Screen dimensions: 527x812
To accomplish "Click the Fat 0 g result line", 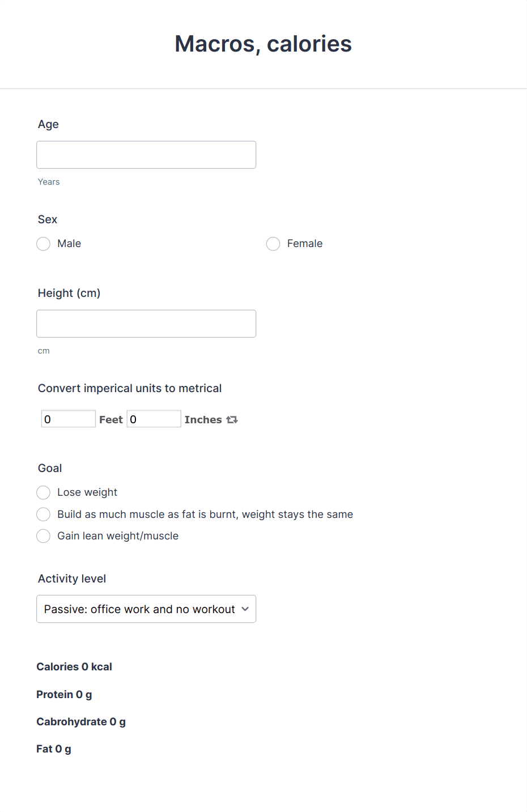I will click(x=53, y=749).
